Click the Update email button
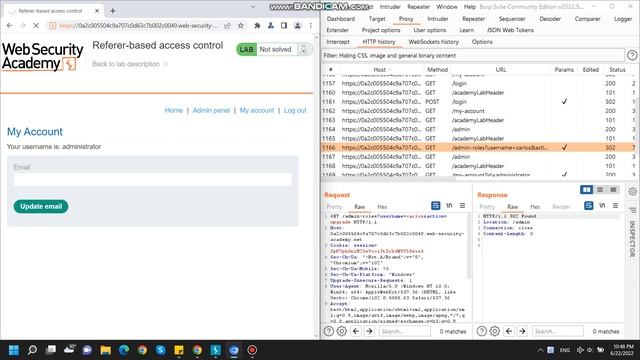640x360 pixels. pos(41,206)
